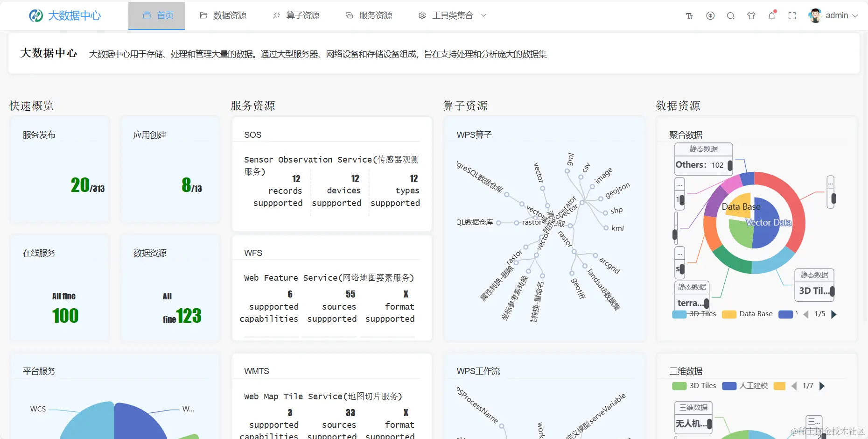Click the 大数据中心 logo icon

36,15
